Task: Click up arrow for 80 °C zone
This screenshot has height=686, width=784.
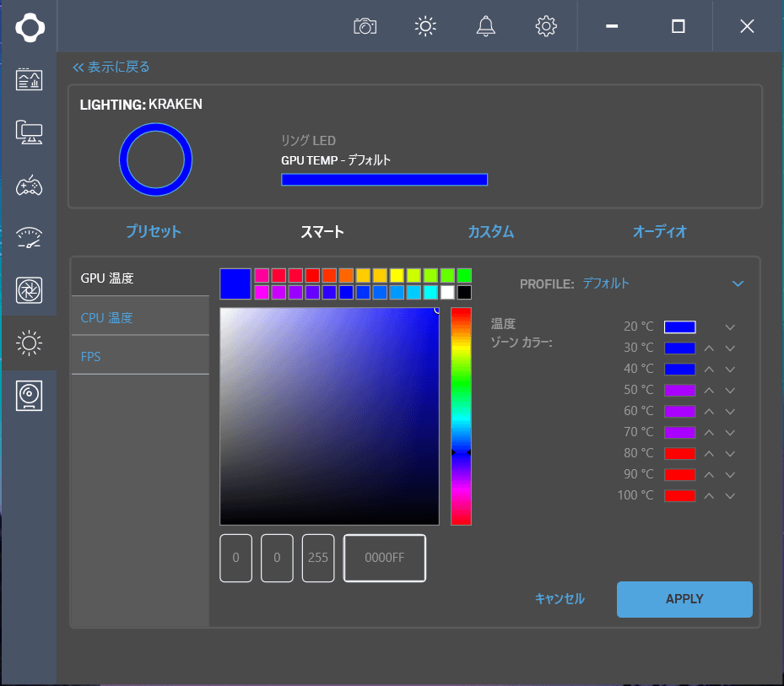Action: (709, 453)
